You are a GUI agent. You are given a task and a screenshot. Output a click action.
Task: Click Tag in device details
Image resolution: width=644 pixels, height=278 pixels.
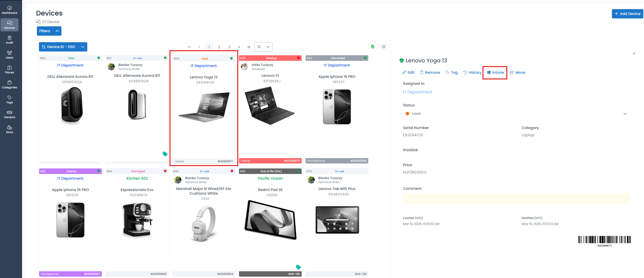point(452,73)
